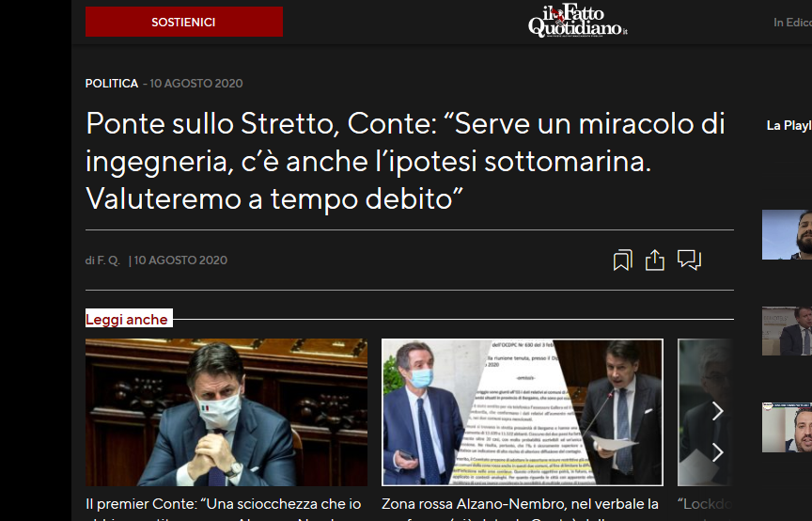Click il Fatto Quotidiano logo

pos(577,22)
